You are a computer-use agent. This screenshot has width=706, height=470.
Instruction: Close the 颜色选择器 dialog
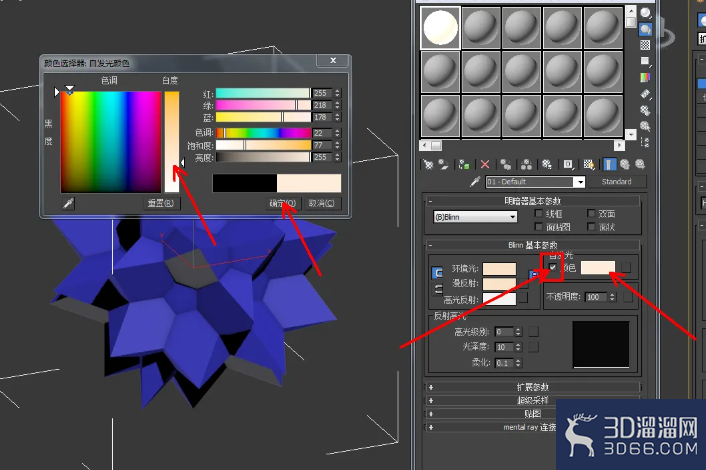[x=333, y=60]
